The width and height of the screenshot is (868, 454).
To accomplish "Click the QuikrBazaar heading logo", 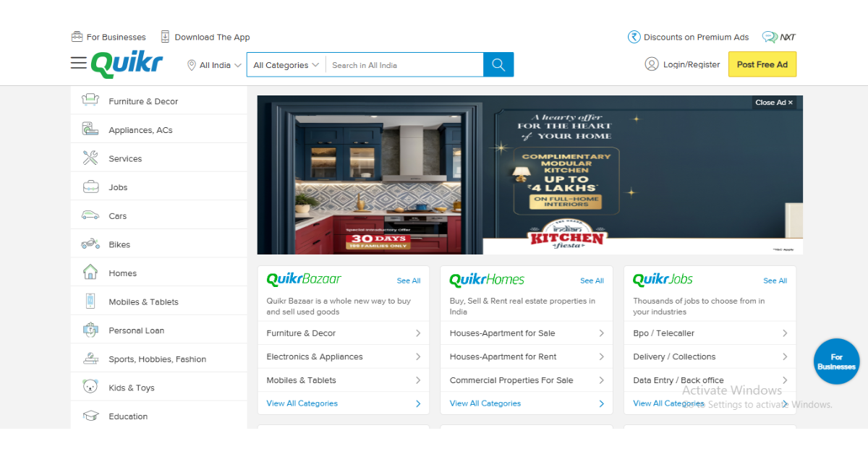I will click(x=304, y=280).
